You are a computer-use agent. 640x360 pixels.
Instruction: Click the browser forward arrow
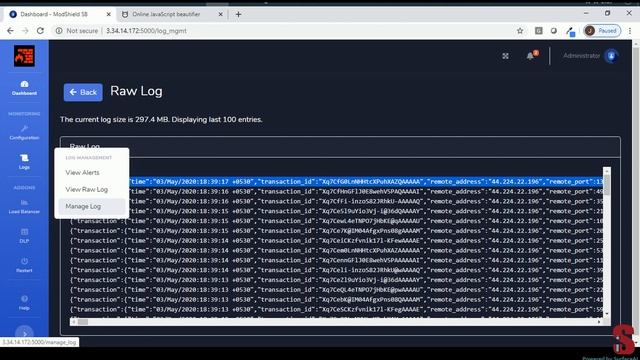[x=25, y=31]
